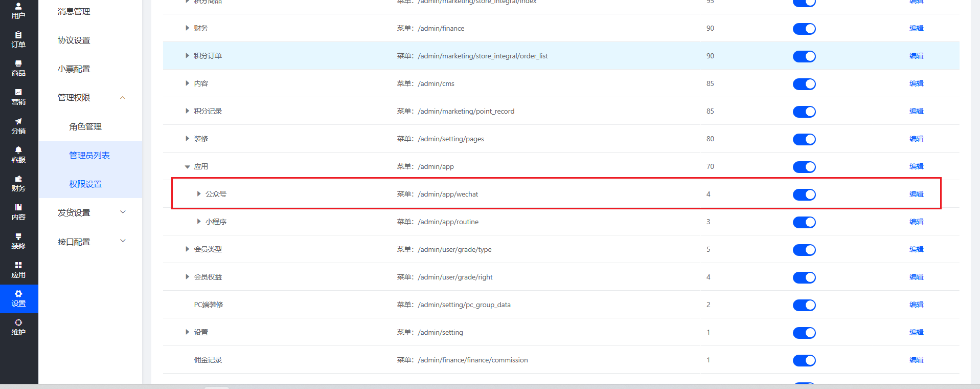
Task: Open the 商品 (Product) sidebar icon
Action: (18, 68)
